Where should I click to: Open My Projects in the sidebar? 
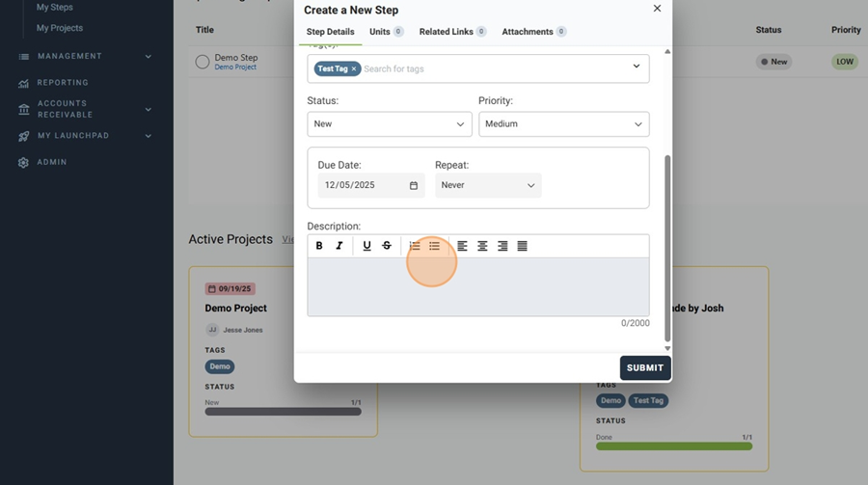[60, 28]
